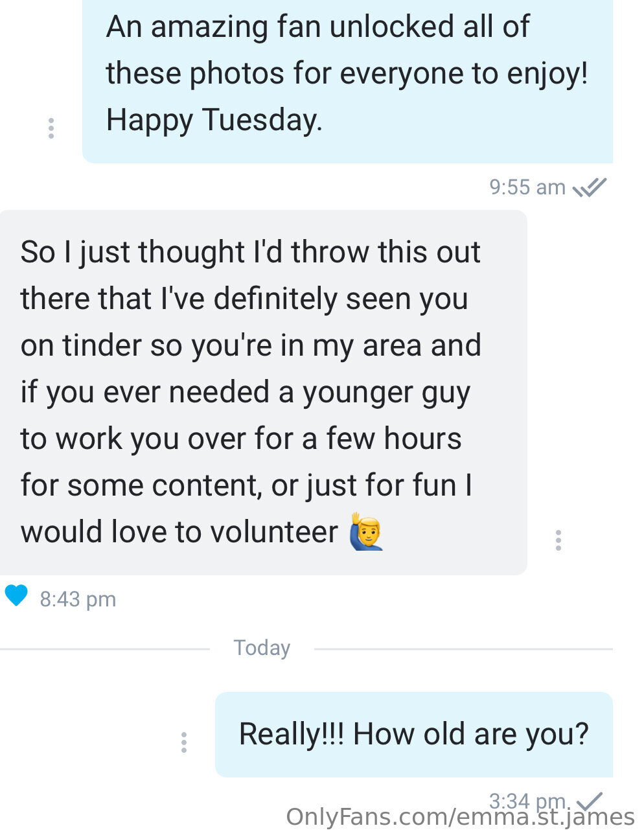Viewport: 644px width, 839px height.
Task: Click single checkmark sent status icon
Action: (590, 801)
